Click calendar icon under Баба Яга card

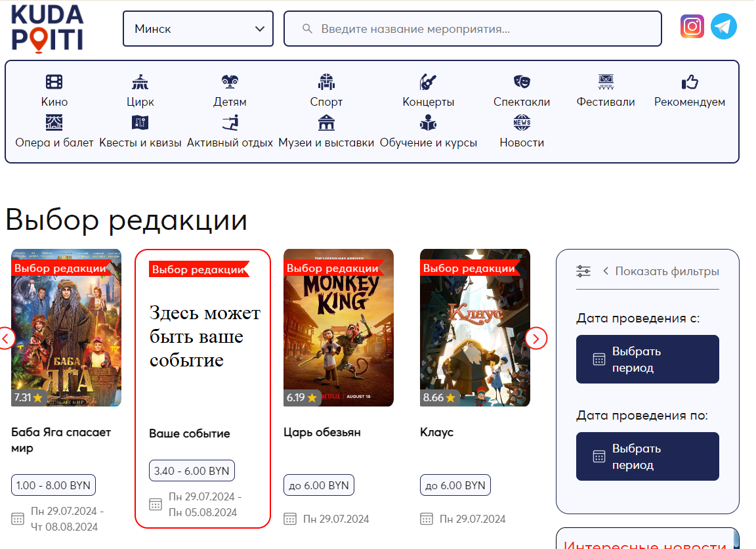click(x=18, y=519)
